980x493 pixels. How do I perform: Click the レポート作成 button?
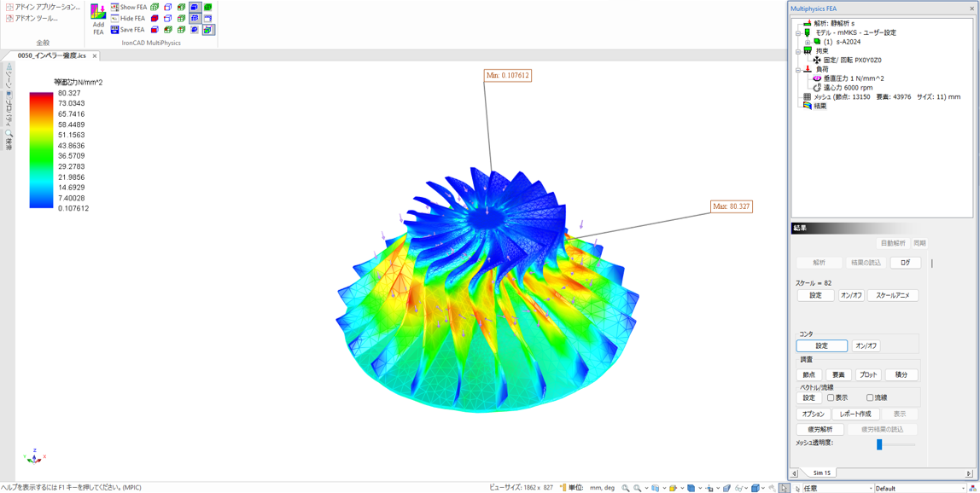point(855,415)
